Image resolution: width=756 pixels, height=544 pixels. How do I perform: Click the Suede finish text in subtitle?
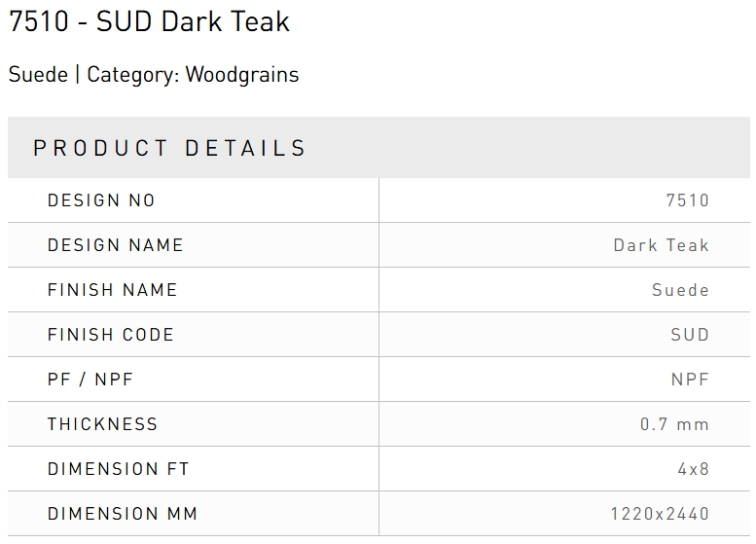coord(38,75)
